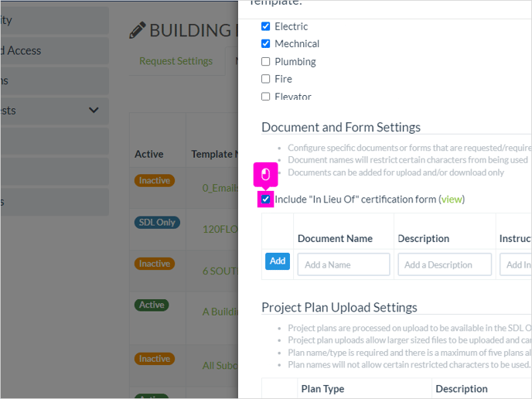Click the blue Add button

[278, 261]
